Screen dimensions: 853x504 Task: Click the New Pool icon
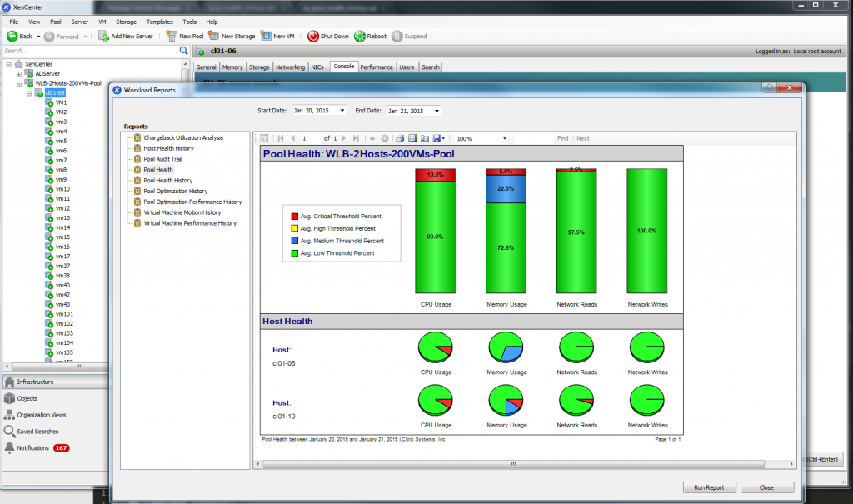pos(172,37)
